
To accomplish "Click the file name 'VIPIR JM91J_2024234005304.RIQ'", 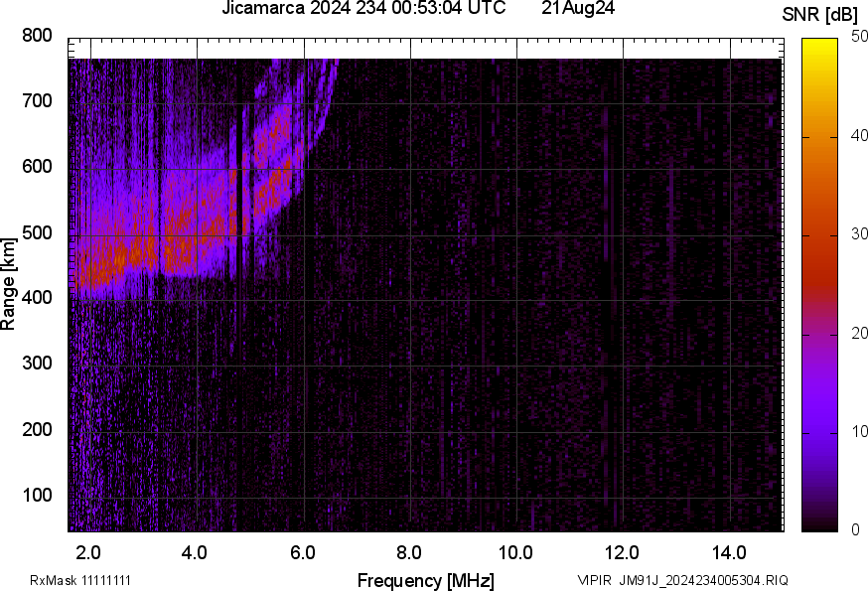I will pyautogui.click(x=682, y=580).
